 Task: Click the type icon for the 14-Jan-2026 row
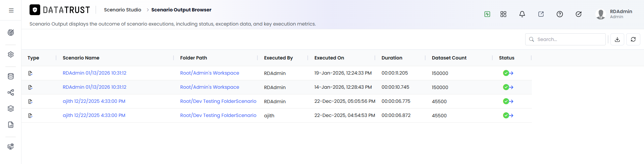click(x=30, y=87)
